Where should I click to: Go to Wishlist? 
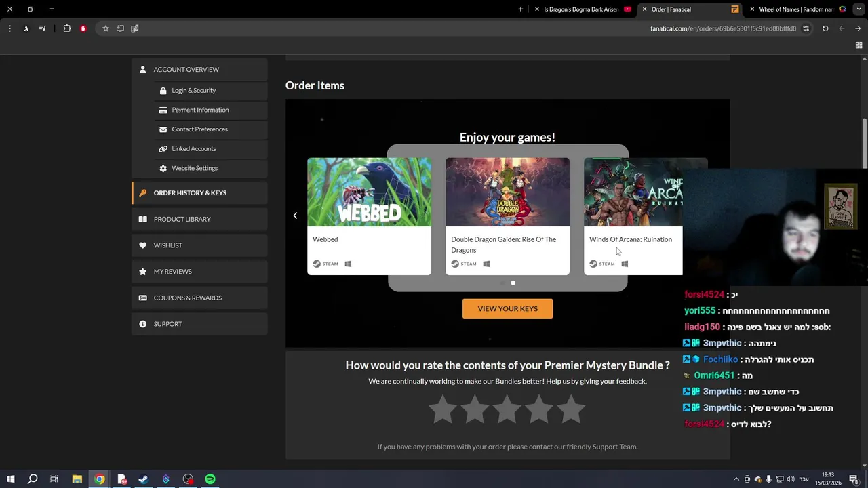coord(199,245)
